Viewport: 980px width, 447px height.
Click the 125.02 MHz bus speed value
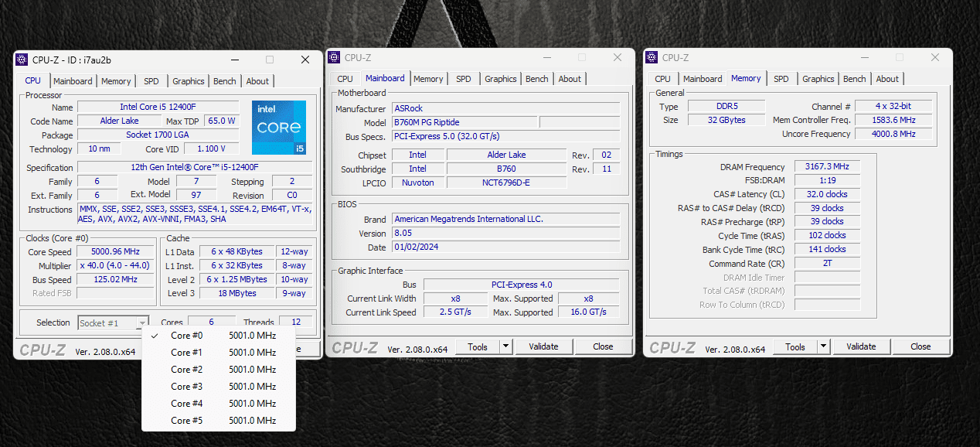pos(116,280)
